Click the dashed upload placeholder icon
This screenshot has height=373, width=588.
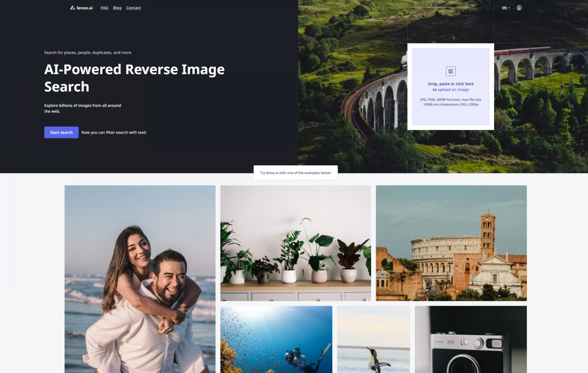coord(451,71)
